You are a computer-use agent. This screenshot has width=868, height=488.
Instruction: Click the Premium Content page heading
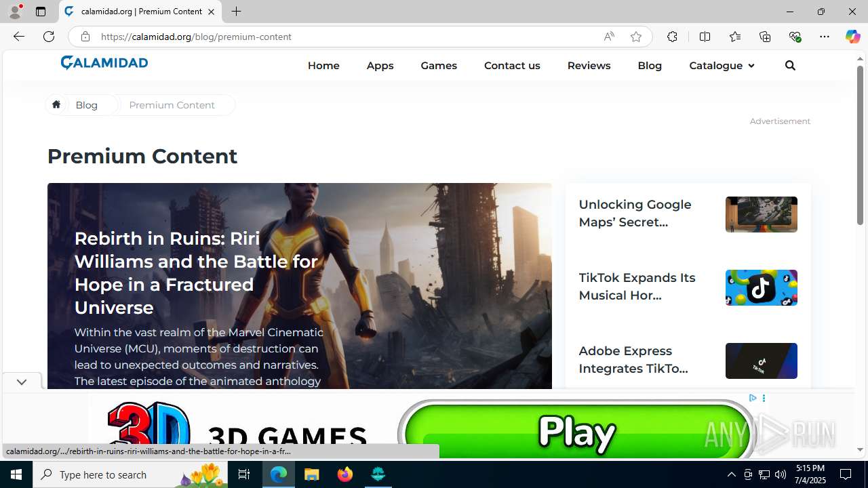[142, 156]
